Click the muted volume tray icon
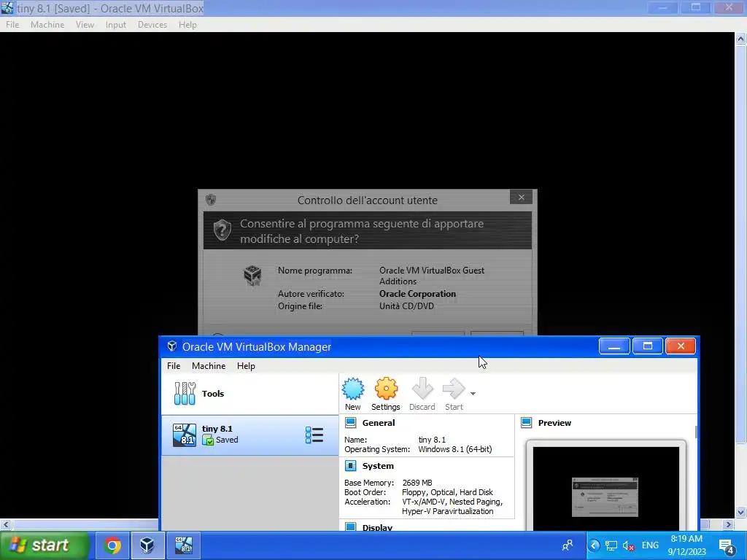 (628, 545)
